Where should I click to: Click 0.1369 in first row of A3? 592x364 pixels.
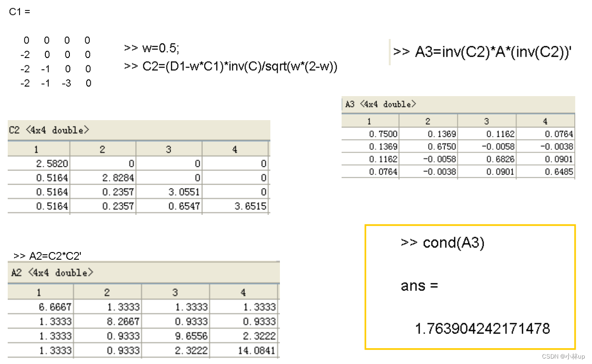tap(428, 134)
